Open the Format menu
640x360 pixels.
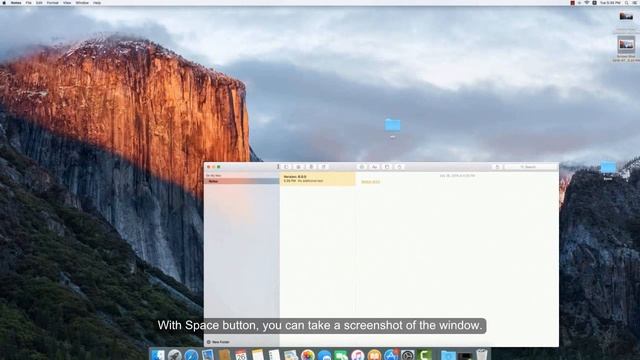tap(53, 2)
